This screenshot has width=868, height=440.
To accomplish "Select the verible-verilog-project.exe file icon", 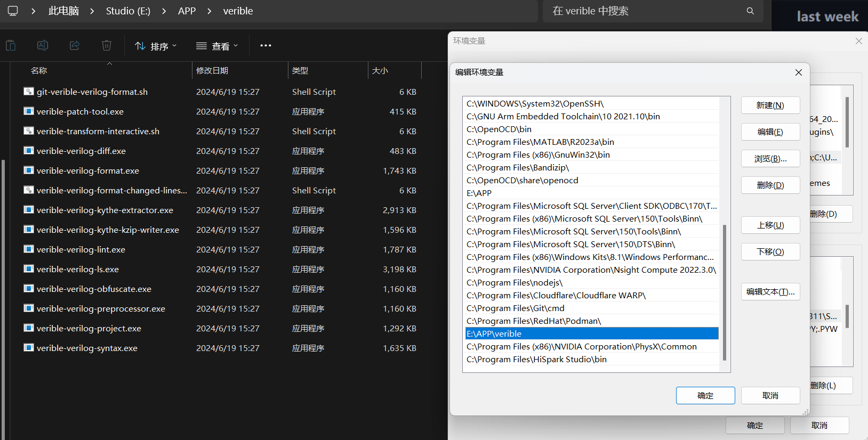I will [29, 328].
